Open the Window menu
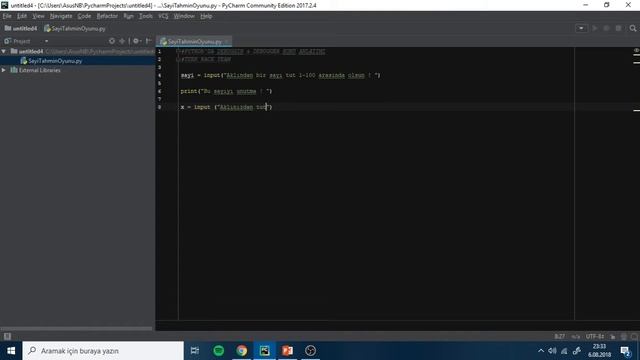This screenshot has height=360, width=640. pos(184,16)
